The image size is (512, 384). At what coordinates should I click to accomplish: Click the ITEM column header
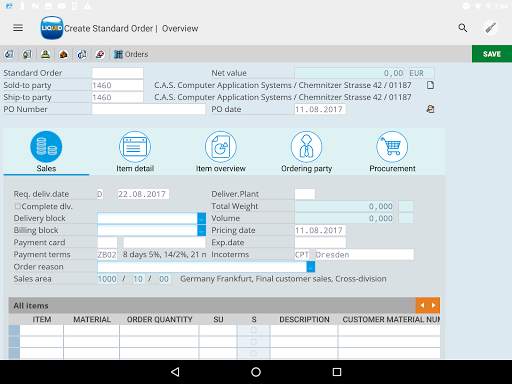click(42, 319)
